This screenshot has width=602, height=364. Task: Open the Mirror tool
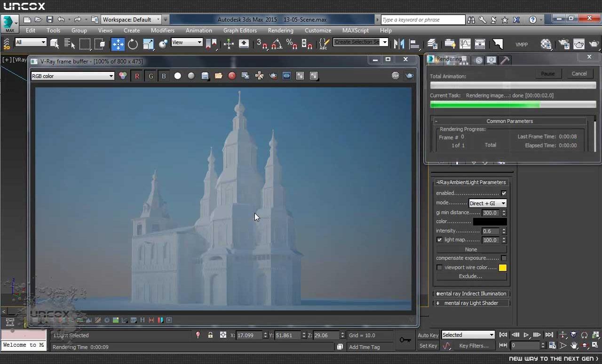(x=399, y=44)
